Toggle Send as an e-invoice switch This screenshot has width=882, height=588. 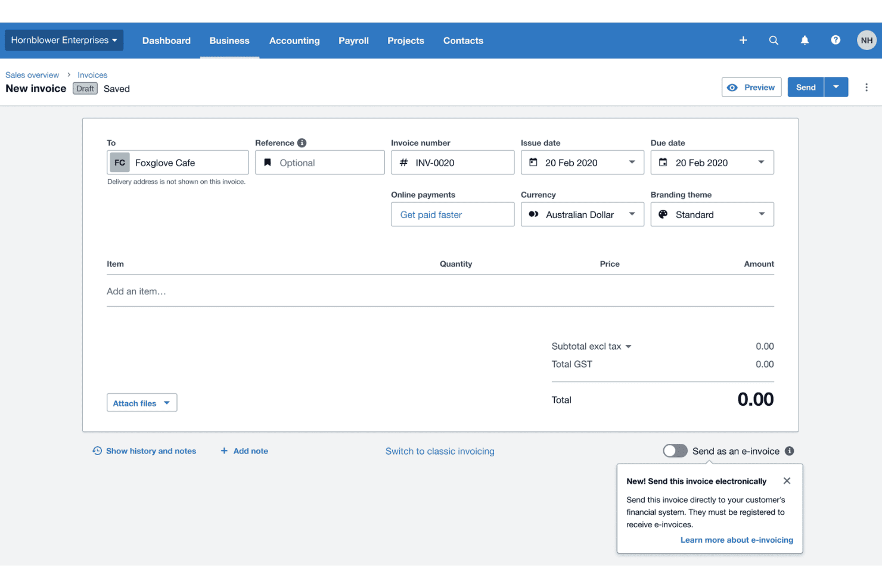[x=675, y=451]
